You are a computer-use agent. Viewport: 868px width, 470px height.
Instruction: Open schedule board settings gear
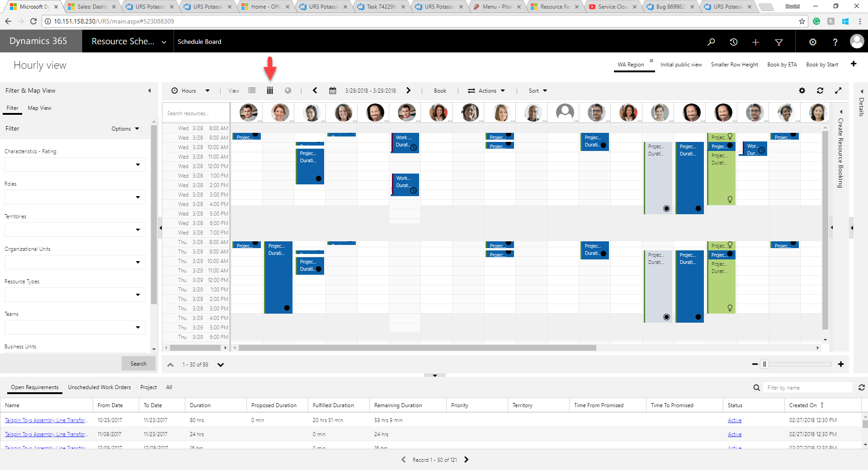pos(802,91)
